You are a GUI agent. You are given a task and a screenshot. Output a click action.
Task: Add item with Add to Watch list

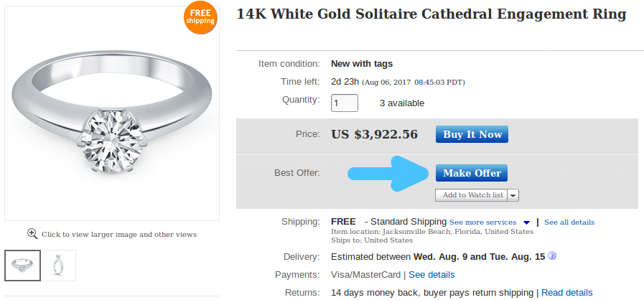pos(472,195)
